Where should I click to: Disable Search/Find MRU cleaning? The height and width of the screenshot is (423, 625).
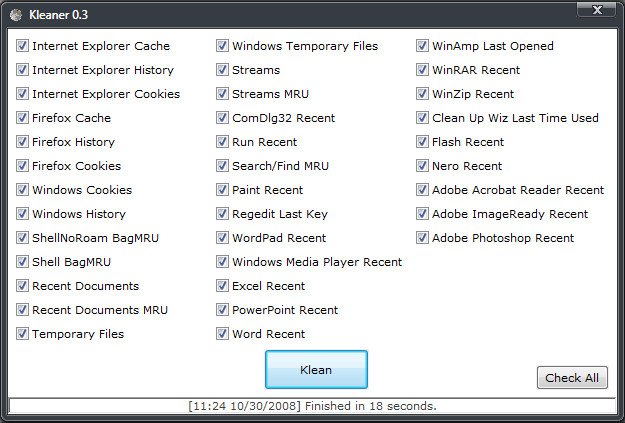(222, 165)
